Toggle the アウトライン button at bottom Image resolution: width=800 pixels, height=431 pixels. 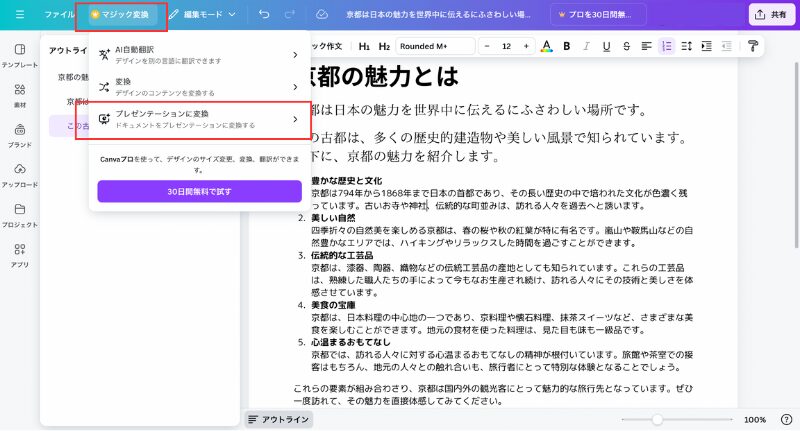click(x=279, y=419)
